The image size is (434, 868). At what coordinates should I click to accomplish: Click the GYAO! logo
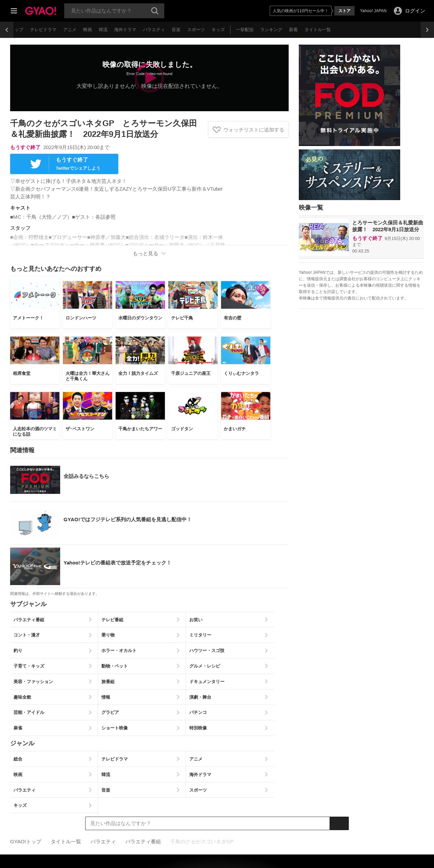pos(41,11)
